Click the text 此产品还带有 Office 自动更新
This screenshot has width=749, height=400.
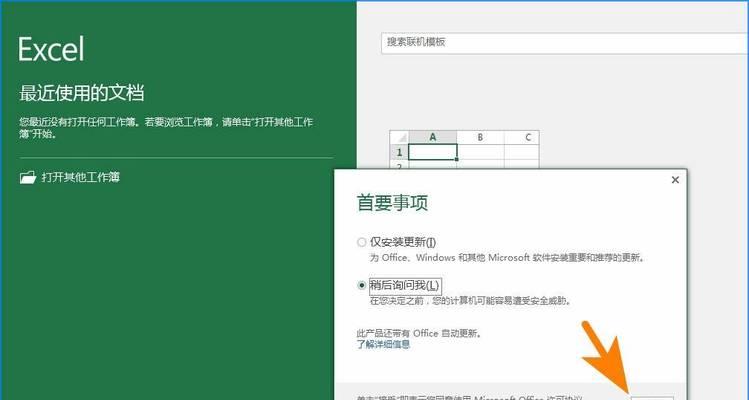point(419,334)
